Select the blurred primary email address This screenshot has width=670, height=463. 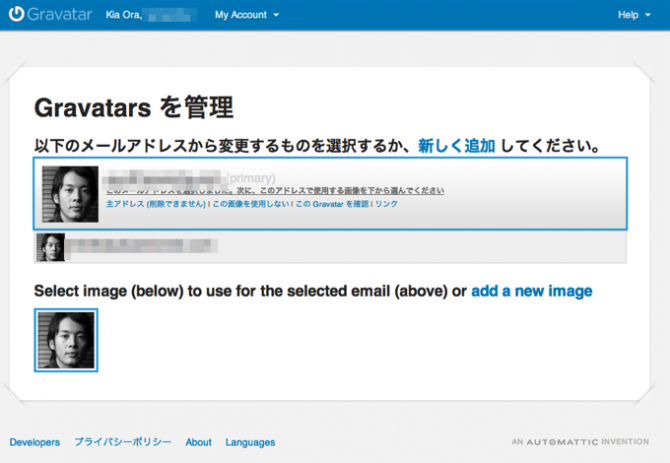pyautogui.click(x=164, y=178)
